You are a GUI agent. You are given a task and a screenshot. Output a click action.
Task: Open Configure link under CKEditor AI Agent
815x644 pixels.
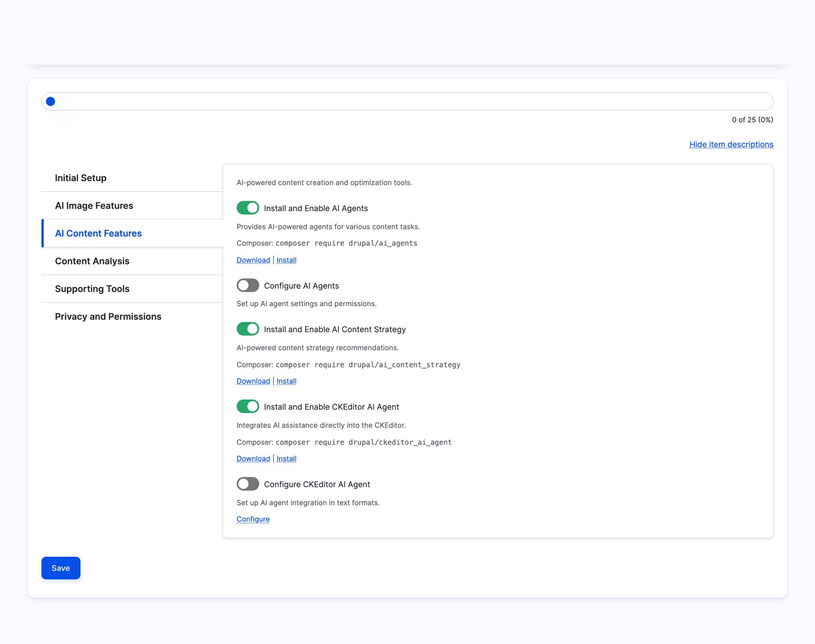[x=253, y=520]
